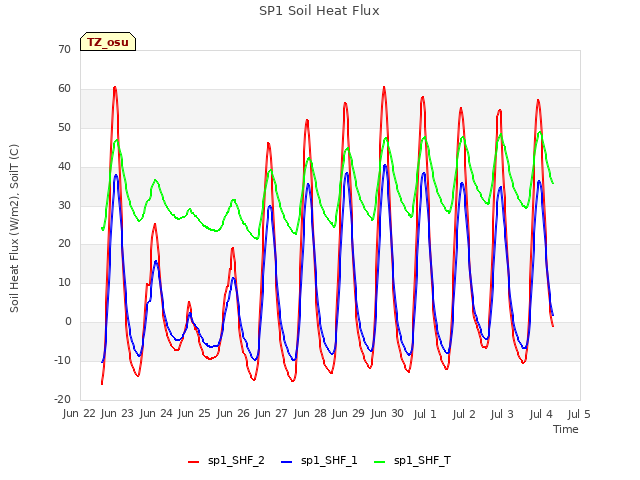Click the Jun 25 x-axis tick label
Screen dimensions: 640x480
tap(194, 413)
